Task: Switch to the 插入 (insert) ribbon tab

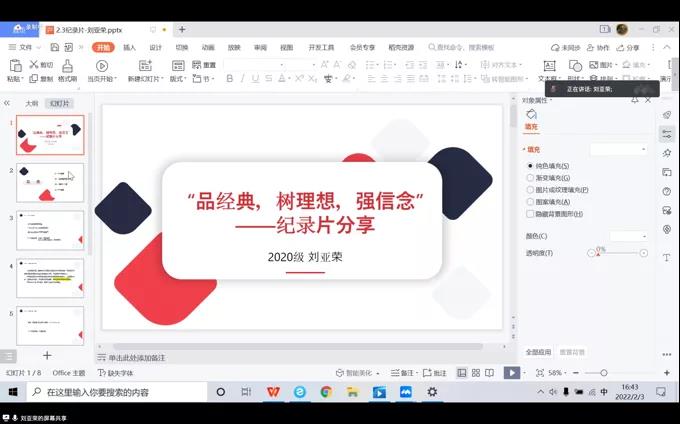Action: 129,47
